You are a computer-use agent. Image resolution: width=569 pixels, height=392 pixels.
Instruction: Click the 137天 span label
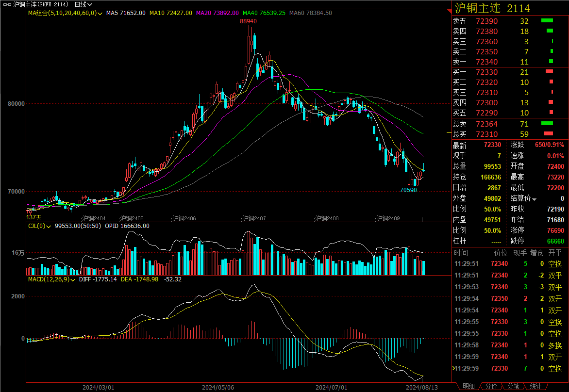34,217
